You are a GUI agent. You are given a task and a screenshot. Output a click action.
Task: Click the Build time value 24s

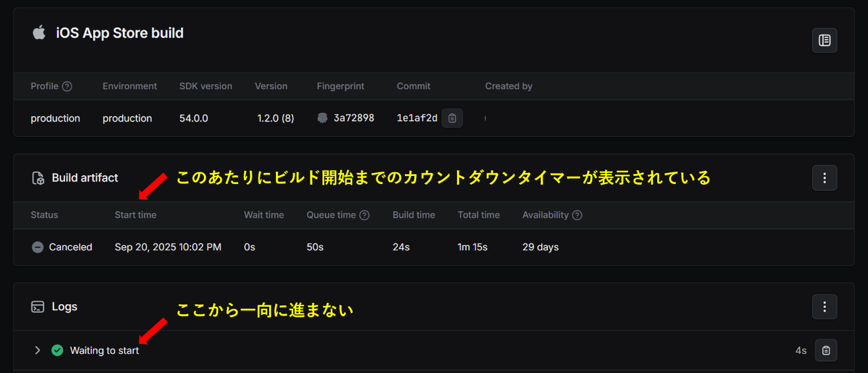pyautogui.click(x=401, y=247)
